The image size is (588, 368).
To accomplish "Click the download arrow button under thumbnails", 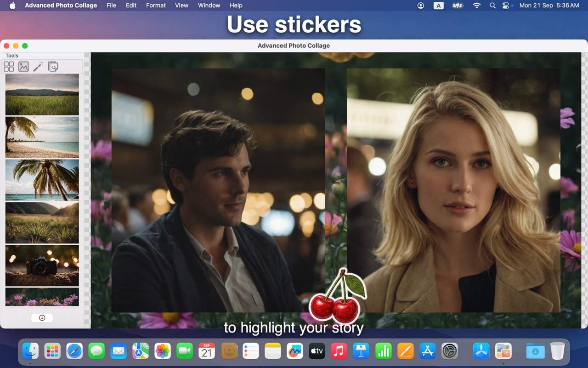I will [42, 318].
